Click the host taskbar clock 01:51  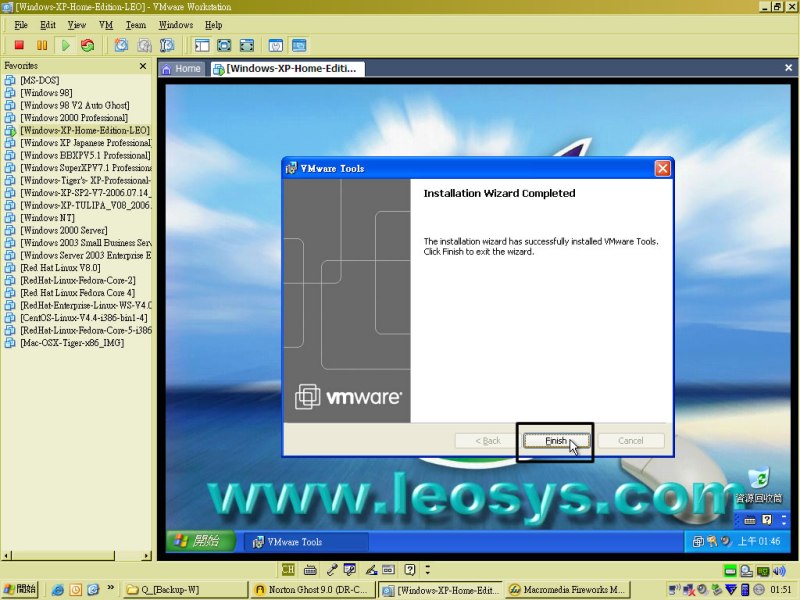pos(781,590)
